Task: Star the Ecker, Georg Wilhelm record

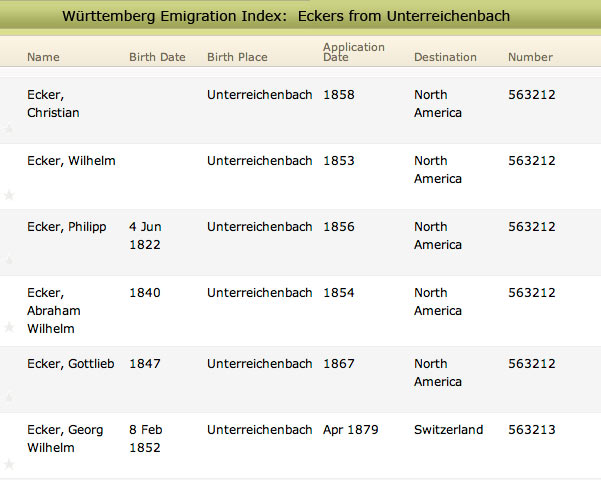Action: (x=9, y=464)
